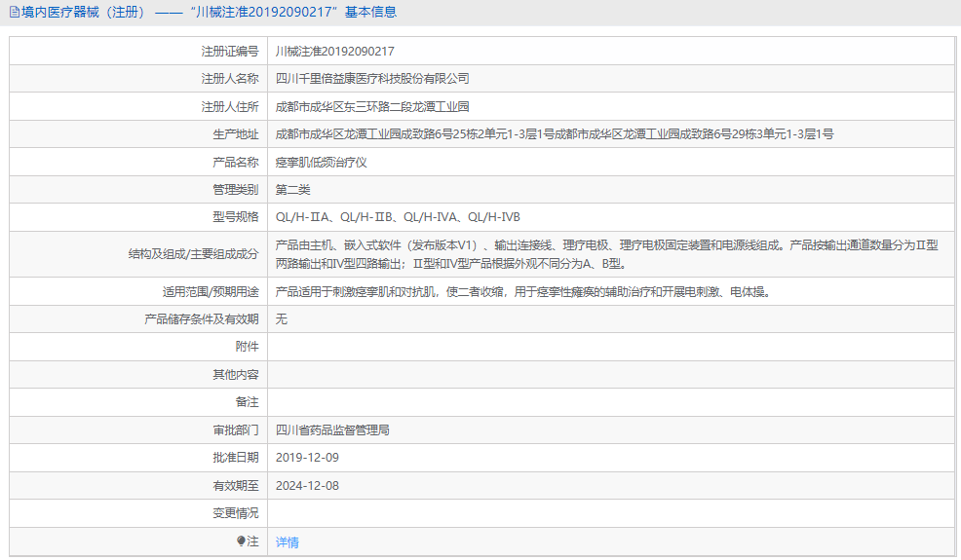Click the 备注 label cell
This screenshot has height=560, width=961.
tap(138, 402)
